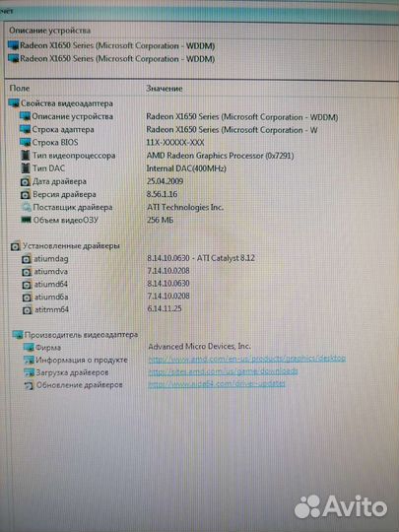The width and height of the screenshot is (399, 532).
Task: Click the atiumdag driver name
Action: 51,259
